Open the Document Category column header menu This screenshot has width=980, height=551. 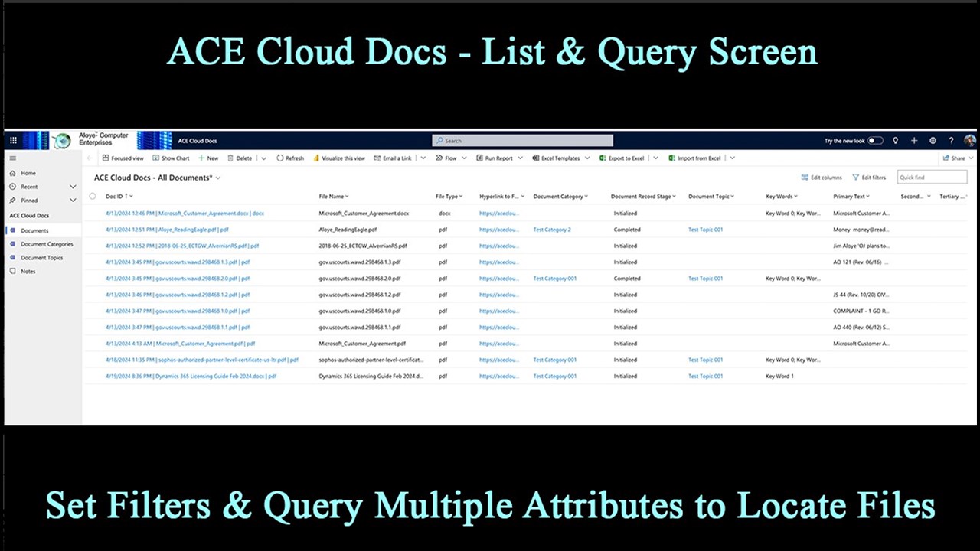pos(560,197)
